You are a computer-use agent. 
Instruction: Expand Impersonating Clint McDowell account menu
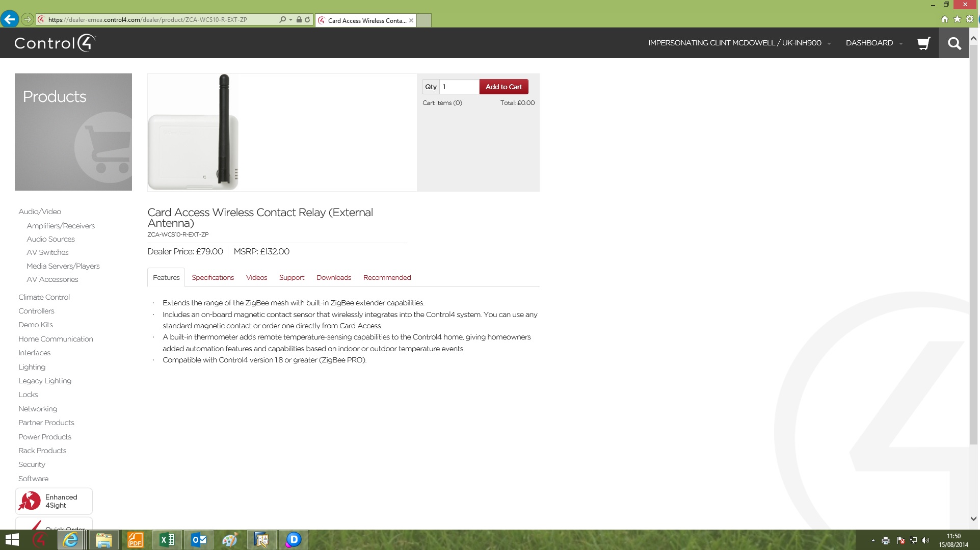click(739, 43)
